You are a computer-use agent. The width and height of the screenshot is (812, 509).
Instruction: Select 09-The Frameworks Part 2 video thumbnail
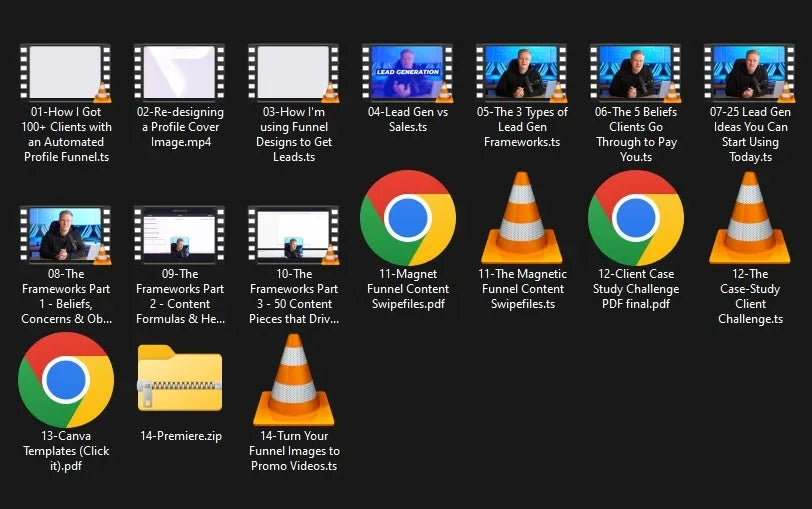tap(180, 235)
